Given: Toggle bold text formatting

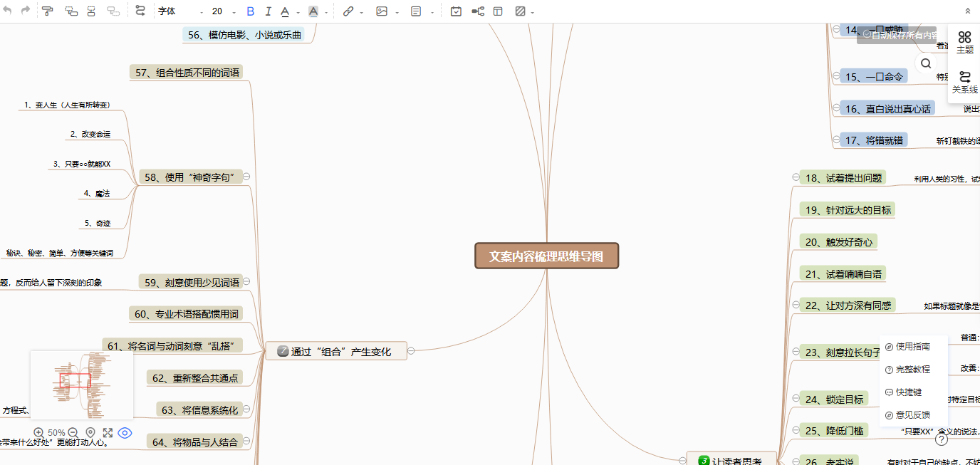Looking at the screenshot, I should coord(250,11).
